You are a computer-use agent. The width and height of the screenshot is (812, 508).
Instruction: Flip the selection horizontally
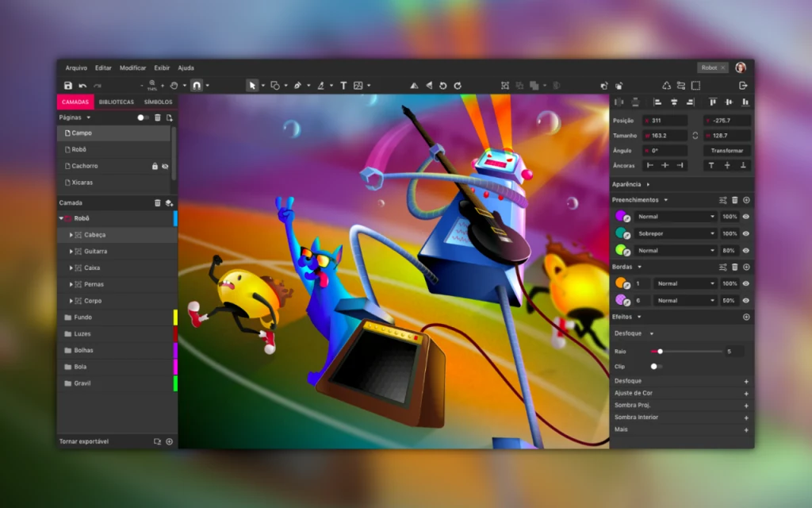(x=414, y=85)
